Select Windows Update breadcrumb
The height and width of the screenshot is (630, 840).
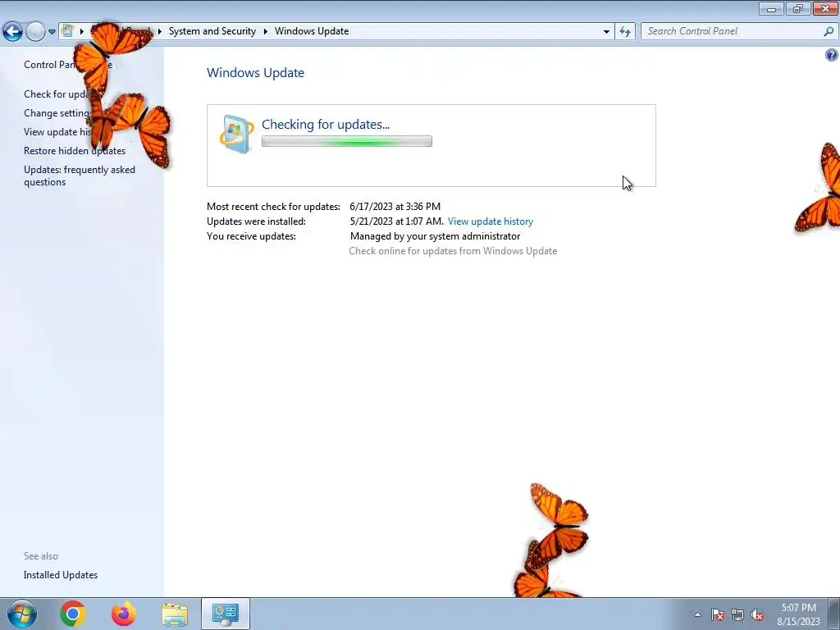click(312, 31)
